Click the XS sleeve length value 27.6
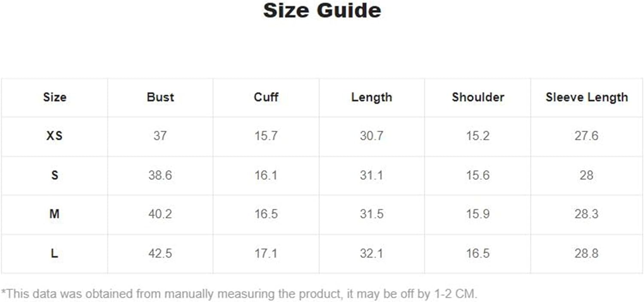Viewport: 644px width, 302px height. [586, 136]
